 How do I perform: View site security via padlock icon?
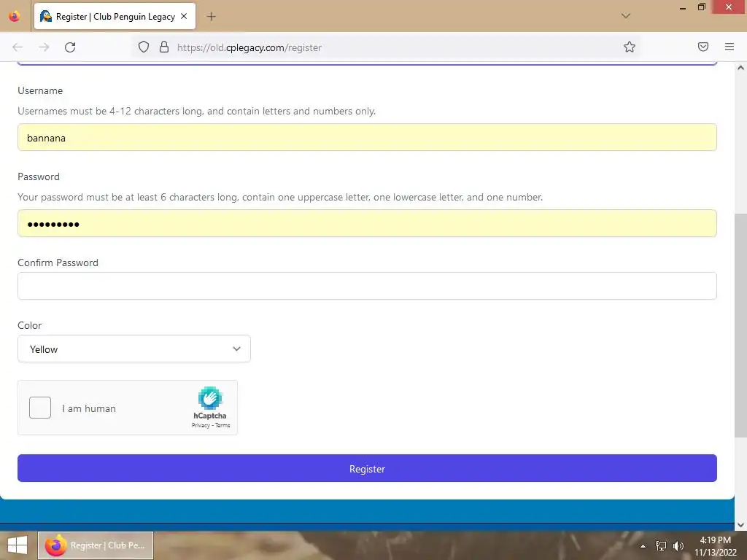(164, 47)
